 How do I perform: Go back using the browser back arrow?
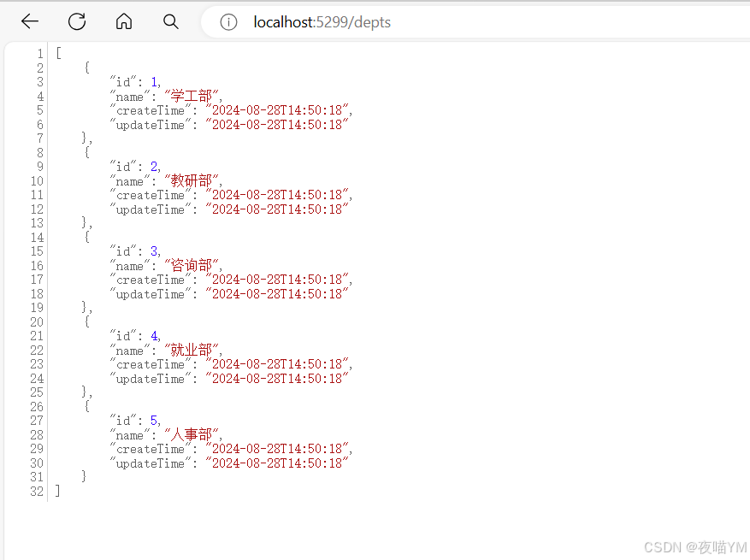point(30,21)
